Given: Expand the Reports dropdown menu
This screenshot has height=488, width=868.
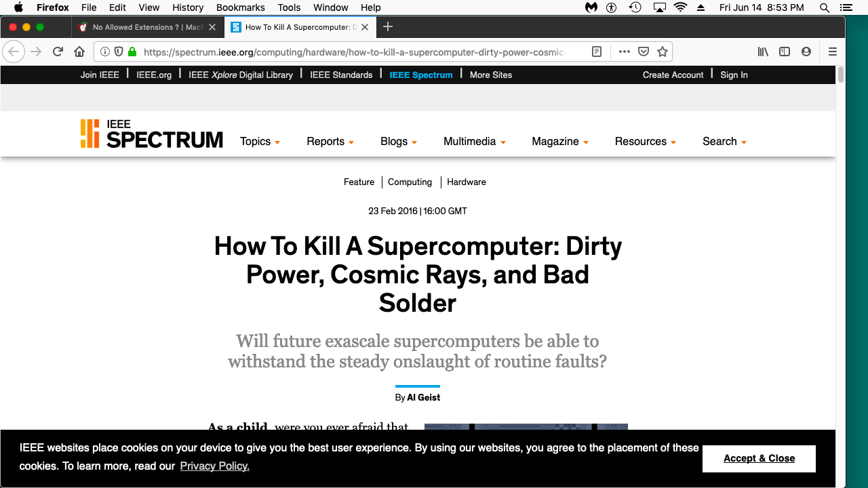Looking at the screenshot, I should [x=330, y=142].
